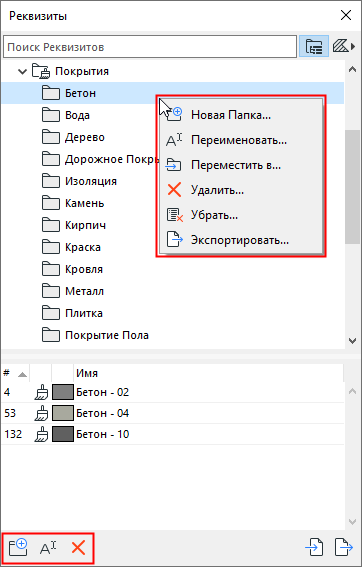
Task: Click import attributes icon
Action: coord(314,547)
